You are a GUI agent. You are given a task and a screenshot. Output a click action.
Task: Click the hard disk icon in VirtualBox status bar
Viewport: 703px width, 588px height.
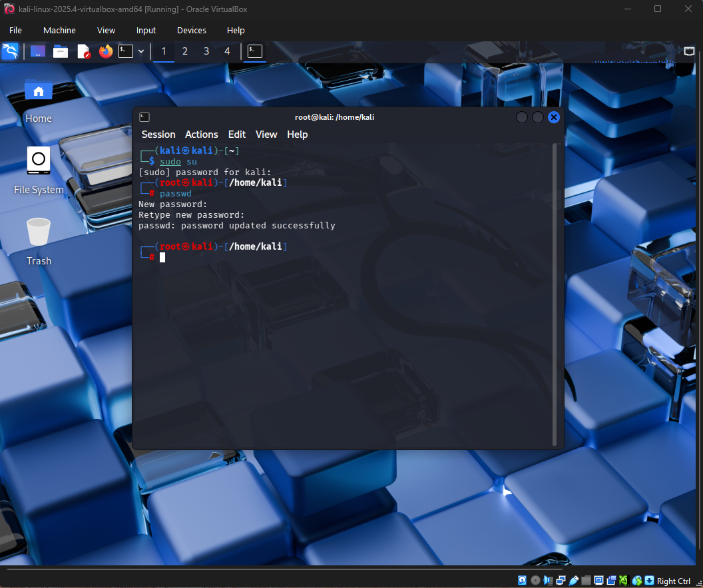522,580
